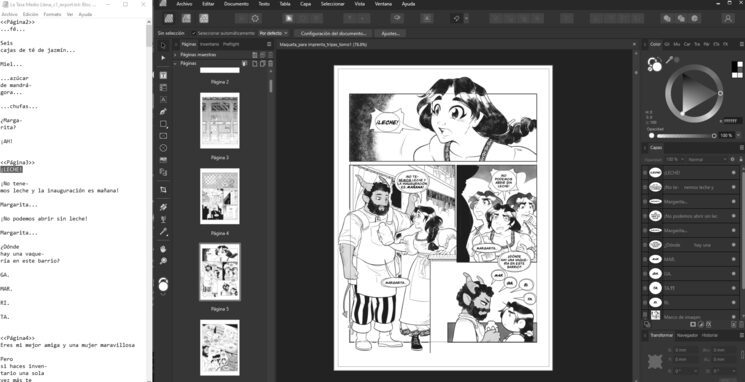Select the Zoom tool
This screenshot has width=745, height=382.
[163, 261]
